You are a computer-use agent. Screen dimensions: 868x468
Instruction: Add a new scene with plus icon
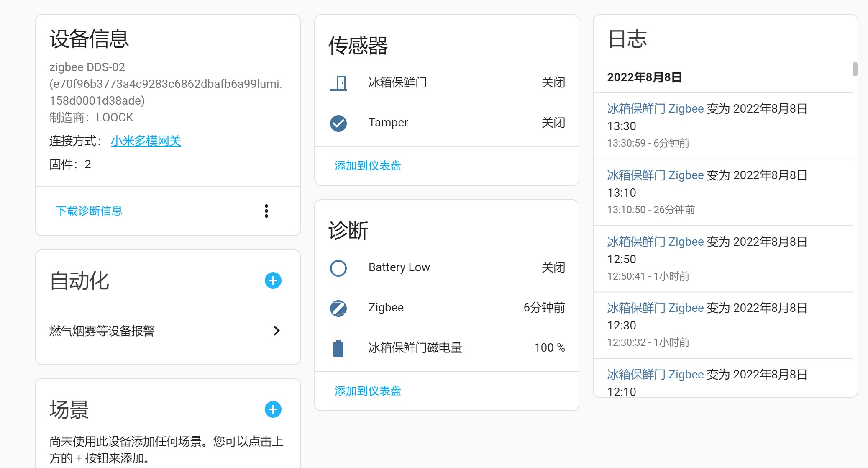[x=273, y=409]
